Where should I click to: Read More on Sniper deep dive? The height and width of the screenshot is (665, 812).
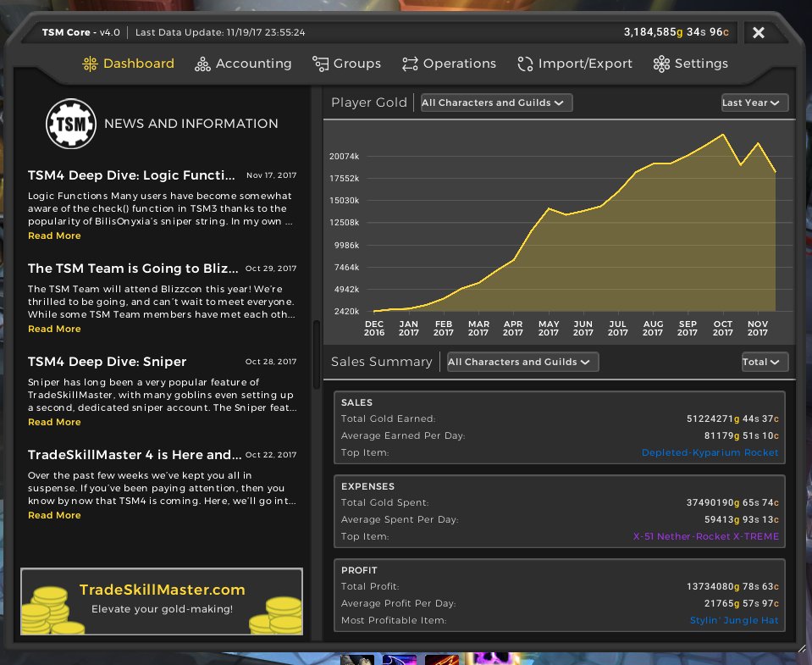54,422
